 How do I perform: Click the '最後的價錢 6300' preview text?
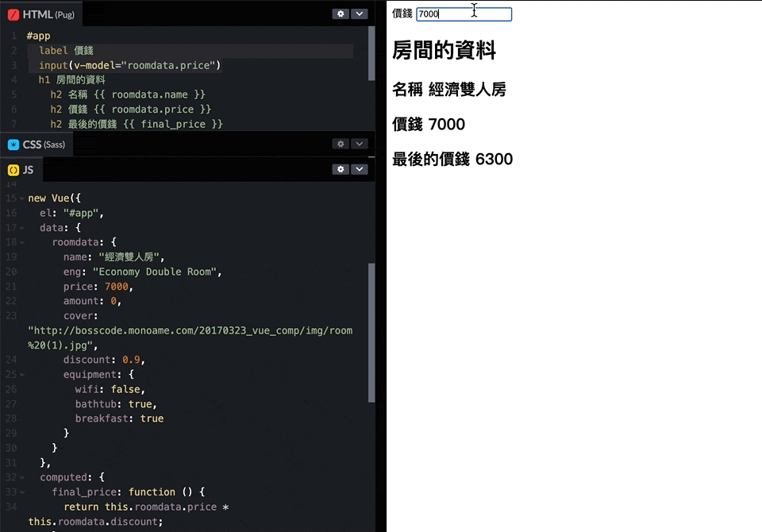452,159
